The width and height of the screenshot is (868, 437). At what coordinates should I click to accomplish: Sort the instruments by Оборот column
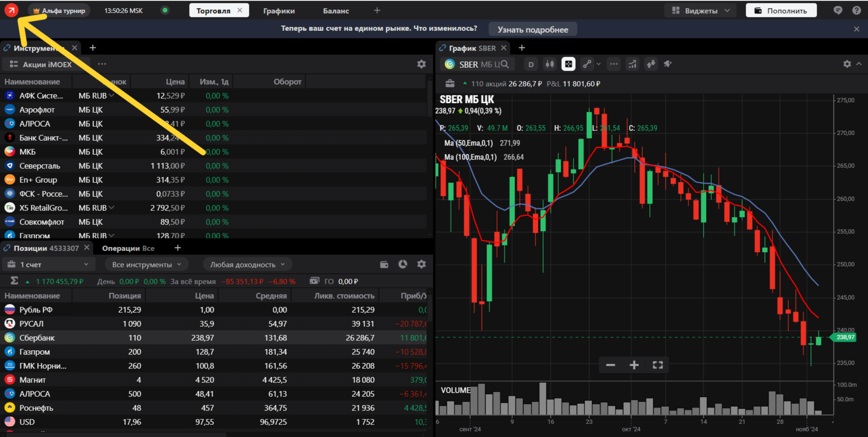pyautogui.click(x=287, y=82)
